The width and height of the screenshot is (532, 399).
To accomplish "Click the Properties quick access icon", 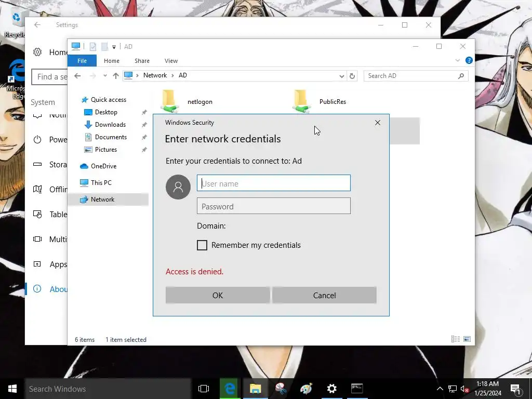I will click(x=92, y=46).
